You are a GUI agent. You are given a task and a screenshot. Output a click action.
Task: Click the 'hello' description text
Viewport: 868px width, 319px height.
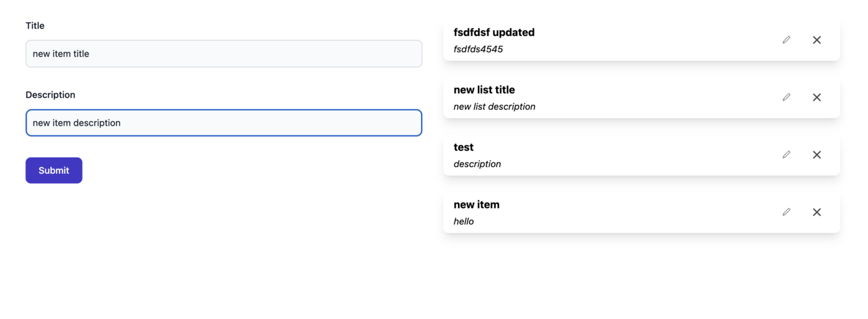click(463, 222)
